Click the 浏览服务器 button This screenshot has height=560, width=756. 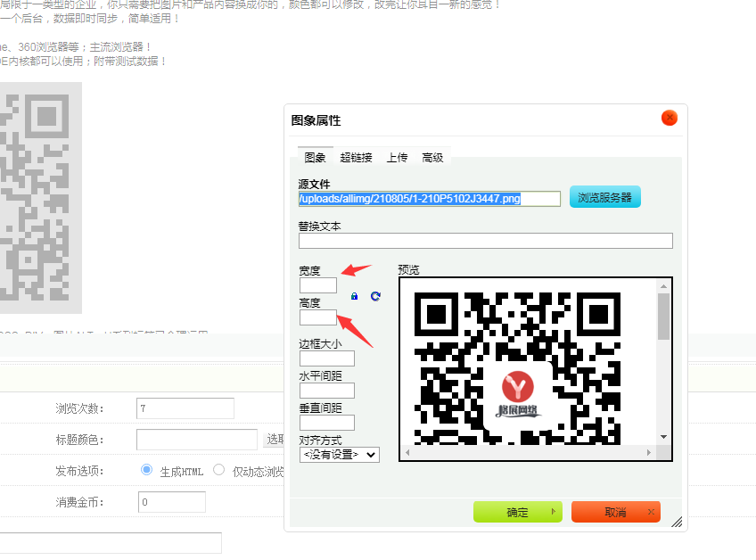[x=605, y=197]
